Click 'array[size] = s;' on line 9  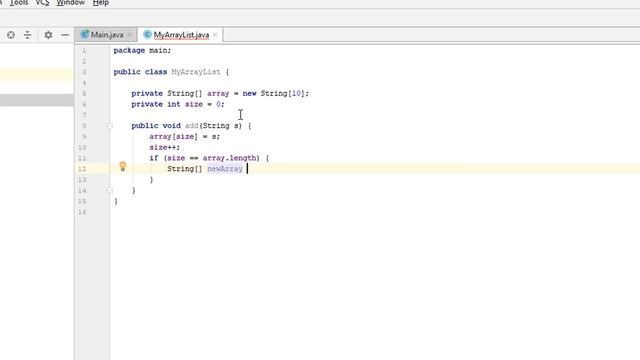pos(184,137)
